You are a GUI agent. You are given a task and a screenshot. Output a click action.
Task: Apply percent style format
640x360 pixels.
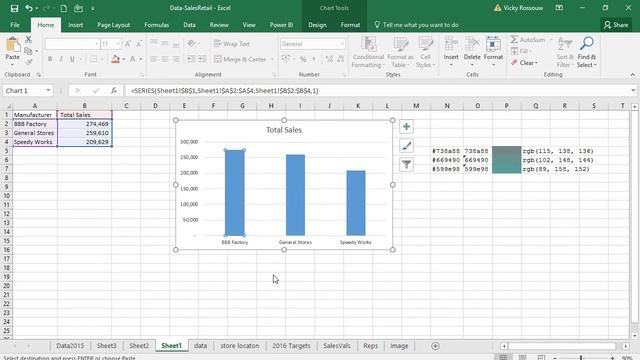(303, 59)
